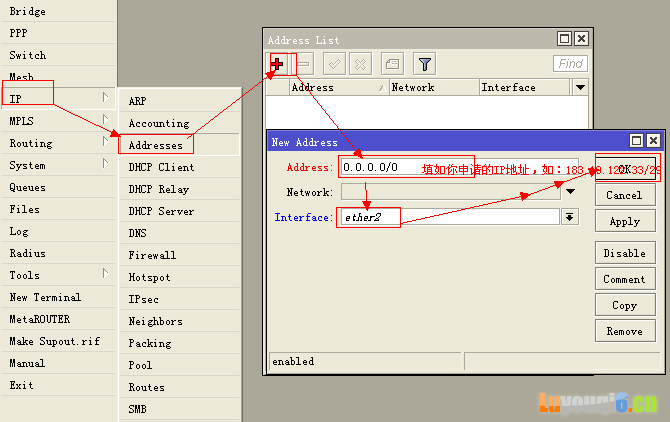Expand the Tools submenu arrow
Screen dimensions: 670x422
[105, 273]
